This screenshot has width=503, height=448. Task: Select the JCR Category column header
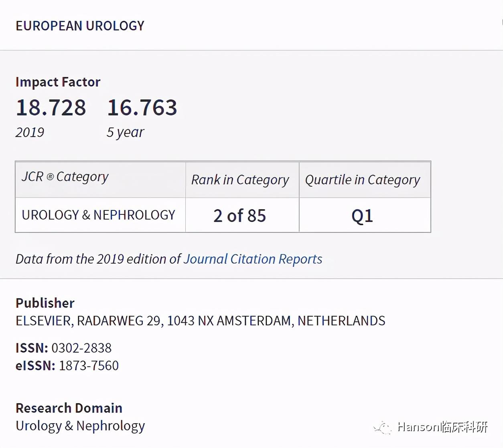point(65,177)
